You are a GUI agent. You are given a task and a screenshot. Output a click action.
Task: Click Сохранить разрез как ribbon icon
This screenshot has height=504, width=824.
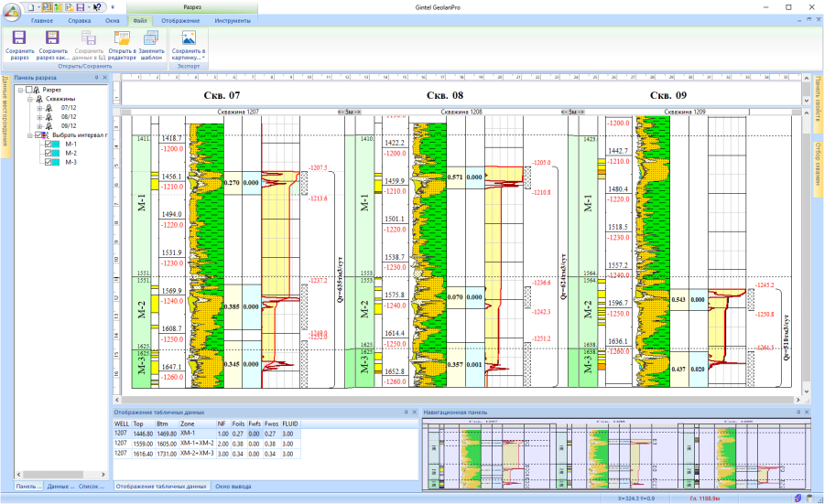coord(53,45)
